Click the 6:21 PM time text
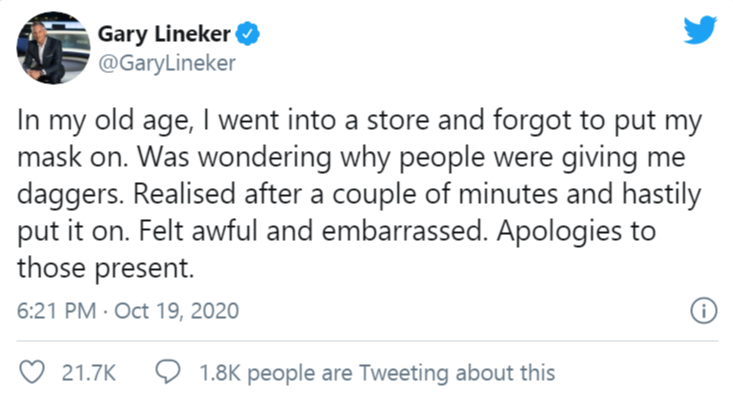 57,311
